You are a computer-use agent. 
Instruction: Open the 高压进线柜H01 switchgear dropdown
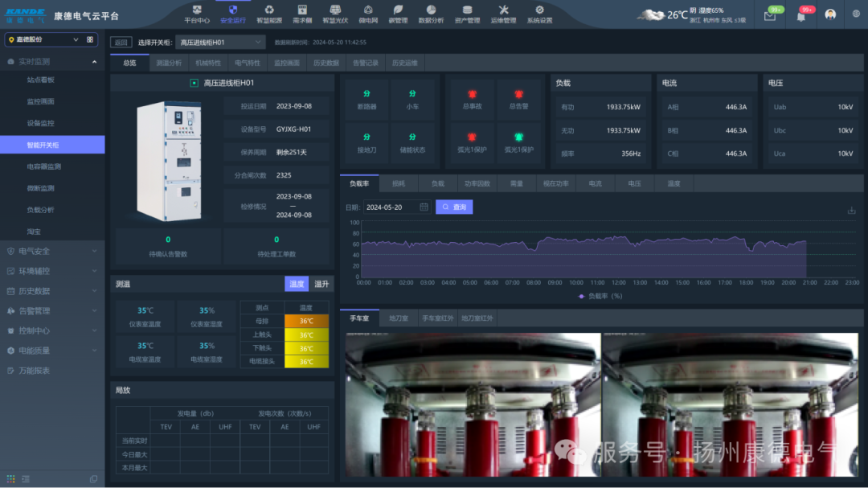tap(220, 42)
